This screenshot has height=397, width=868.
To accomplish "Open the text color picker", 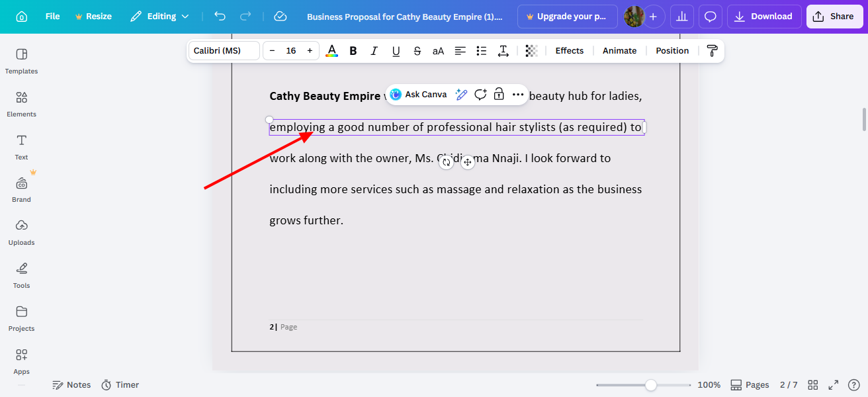I will click(x=331, y=50).
